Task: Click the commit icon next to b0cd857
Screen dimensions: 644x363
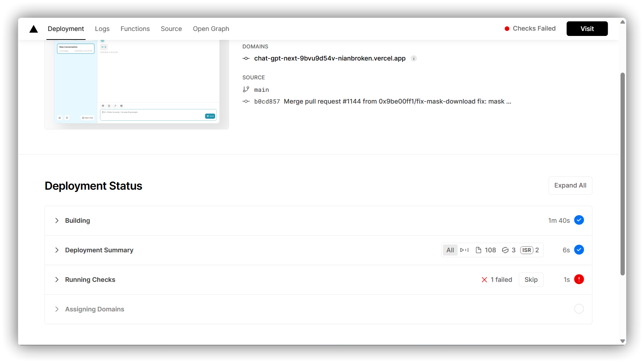Action: 246,101
